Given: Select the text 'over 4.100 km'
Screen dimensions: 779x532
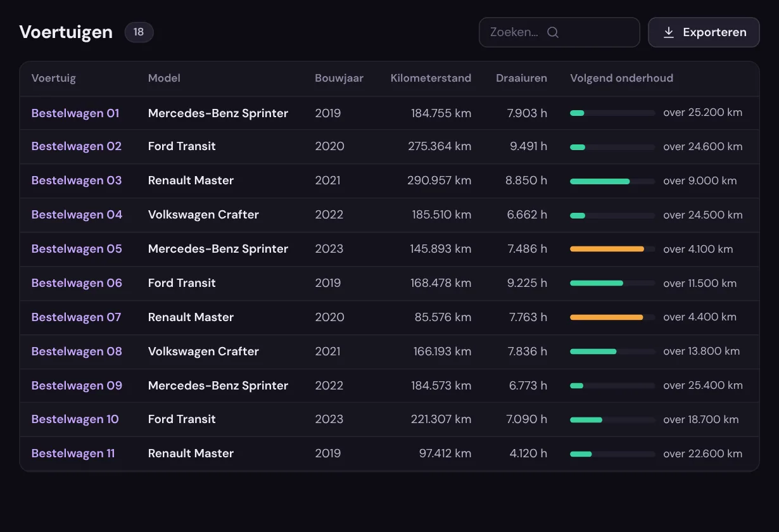Looking at the screenshot, I should click(x=698, y=249).
